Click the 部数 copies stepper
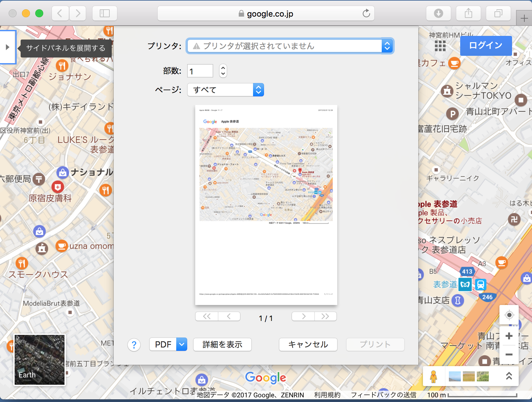The width and height of the screenshot is (532, 402). (x=223, y=71)
